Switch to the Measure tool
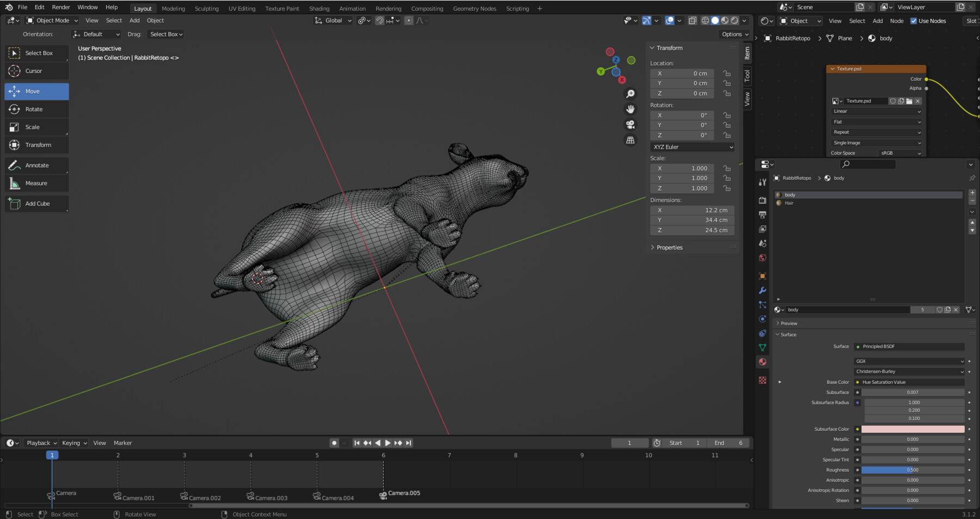The height and width of the screenshot is (519, 980). point(36,183)
